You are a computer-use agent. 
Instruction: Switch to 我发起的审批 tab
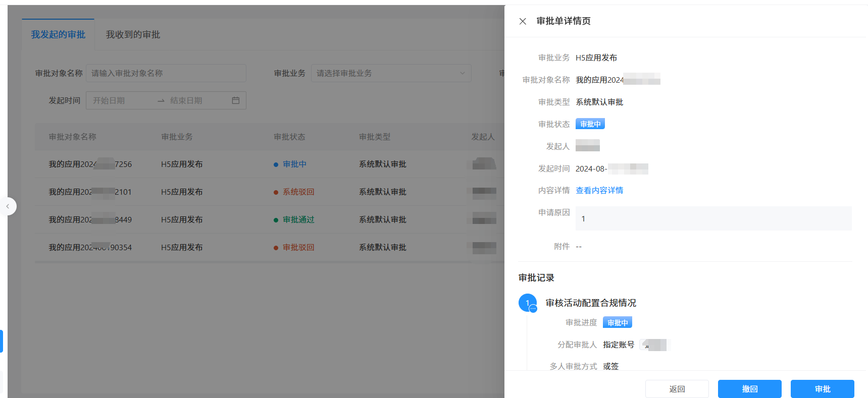[58, 34]
